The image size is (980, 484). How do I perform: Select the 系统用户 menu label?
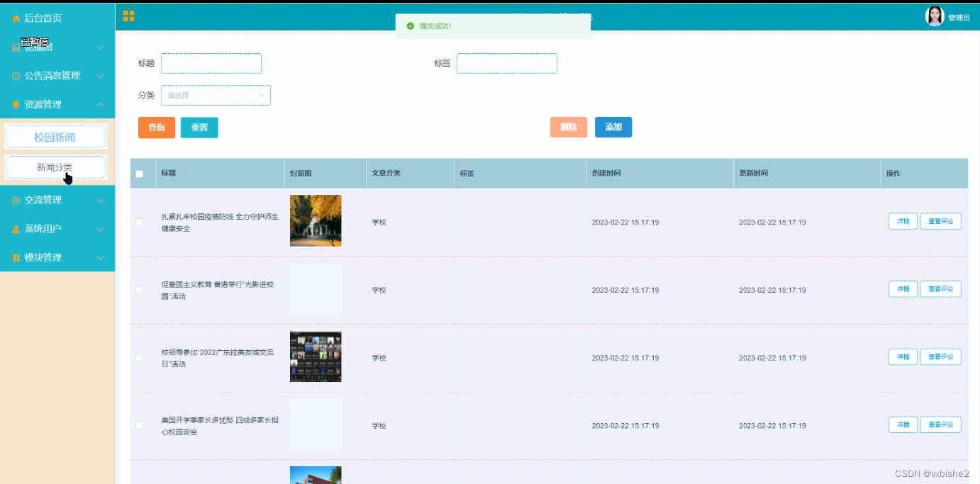coord(43,230)
